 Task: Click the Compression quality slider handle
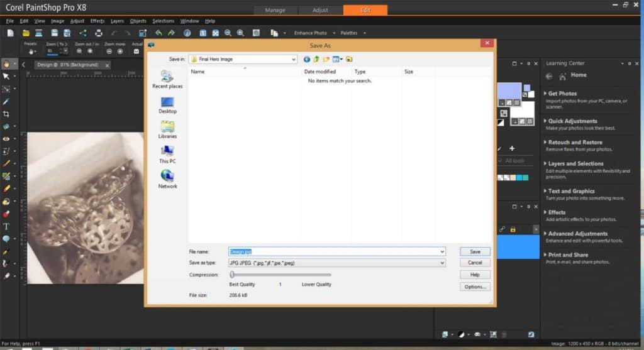[232, 275]
